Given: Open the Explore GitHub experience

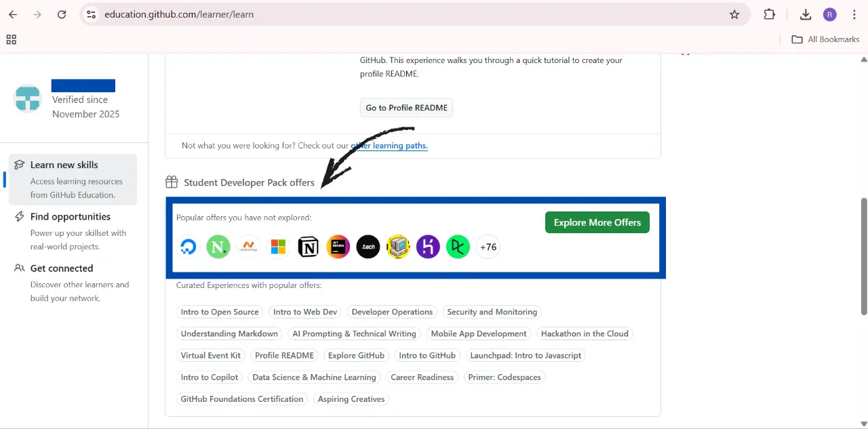Looking at the screenshot, I should (x=356, y=355).
